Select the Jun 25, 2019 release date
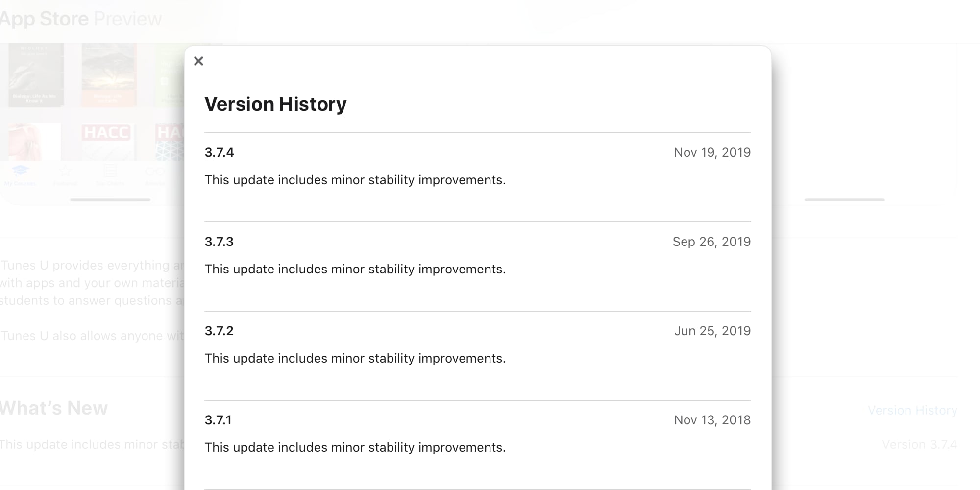Viewport: 980px width, 490px height. 712,331
